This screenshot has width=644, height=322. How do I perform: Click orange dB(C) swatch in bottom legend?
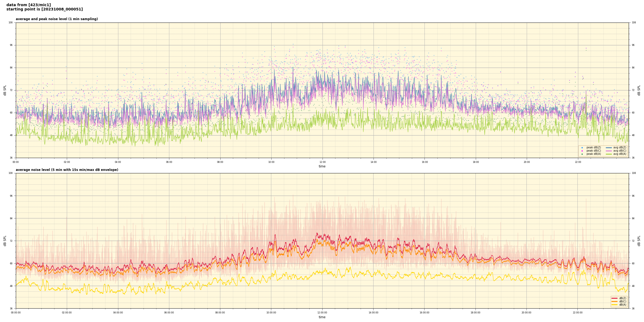(x=614, y=301)
